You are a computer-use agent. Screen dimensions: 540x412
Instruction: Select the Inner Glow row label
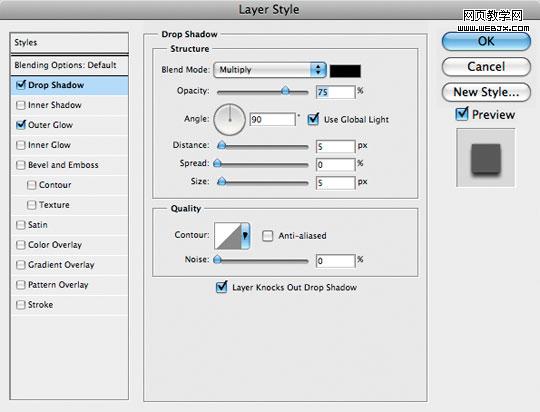49,145
